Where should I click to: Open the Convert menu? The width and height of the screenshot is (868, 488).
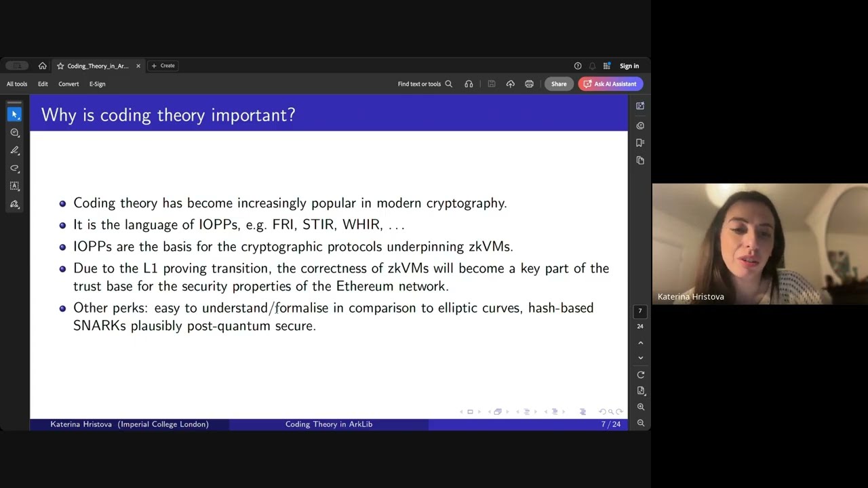coord(68,84)
